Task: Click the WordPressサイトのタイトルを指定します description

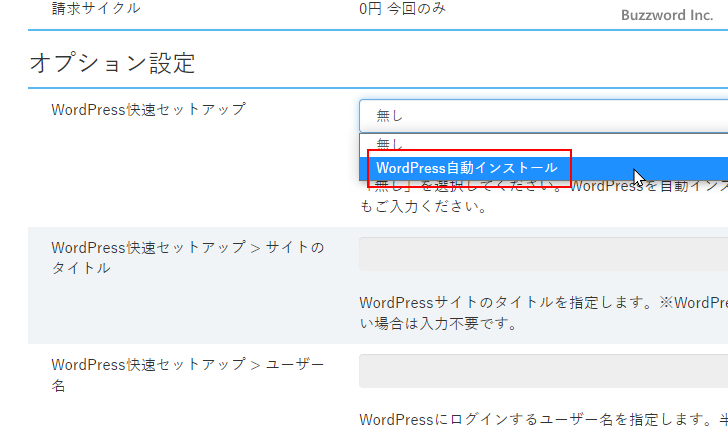Action: 543,313
